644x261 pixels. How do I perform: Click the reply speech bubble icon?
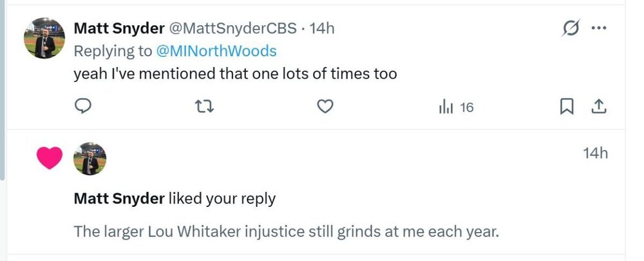(83, 107)
